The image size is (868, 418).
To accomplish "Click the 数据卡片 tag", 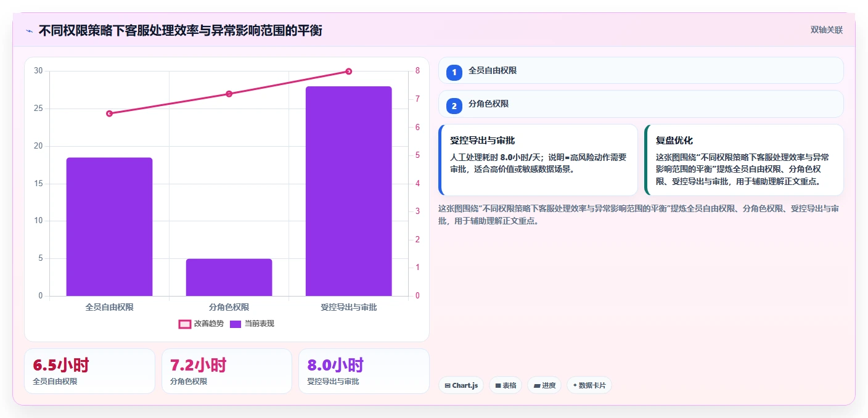I will (589, 385).
